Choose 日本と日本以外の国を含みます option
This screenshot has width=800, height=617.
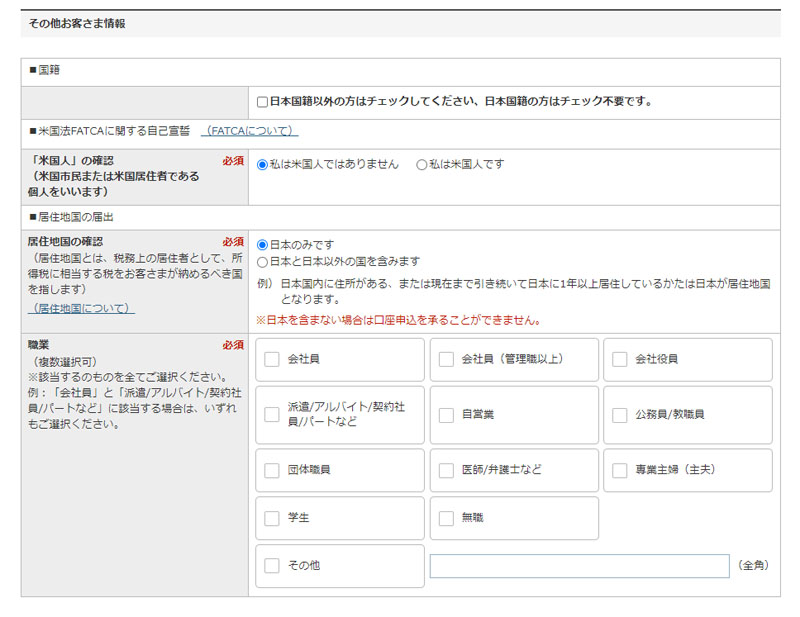click(x=263, y=261)
